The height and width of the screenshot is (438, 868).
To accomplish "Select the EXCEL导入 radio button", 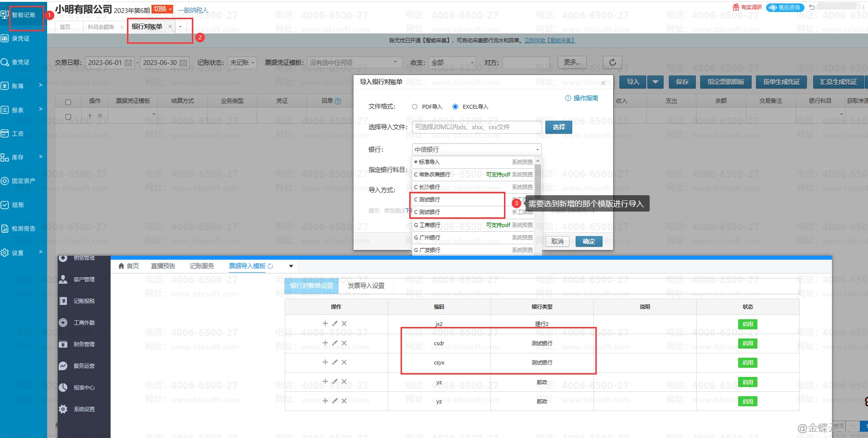I will [x=455, y=107].
